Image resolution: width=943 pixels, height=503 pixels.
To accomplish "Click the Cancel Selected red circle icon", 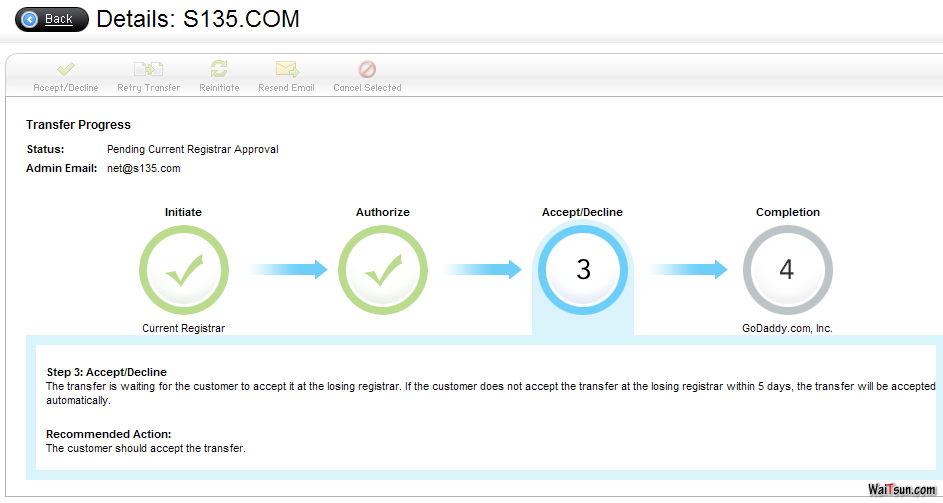I will [367, 69].
